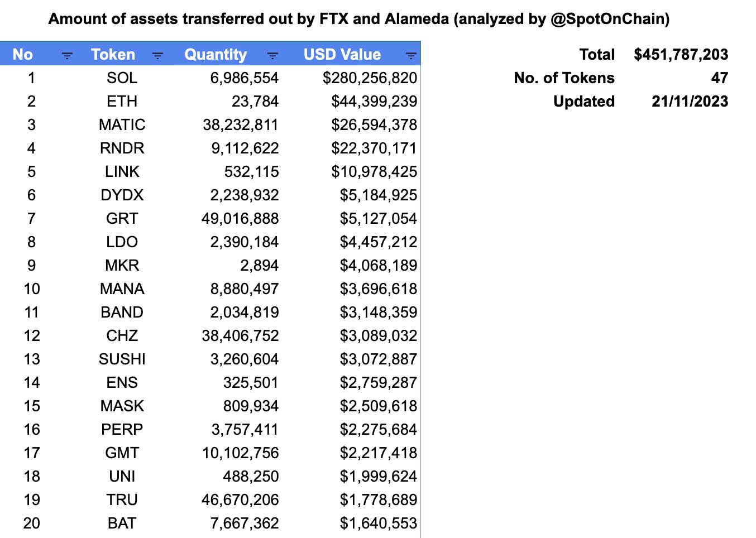
Task: Open the USD Value filter icon
Action: click(x=411, y=55)
